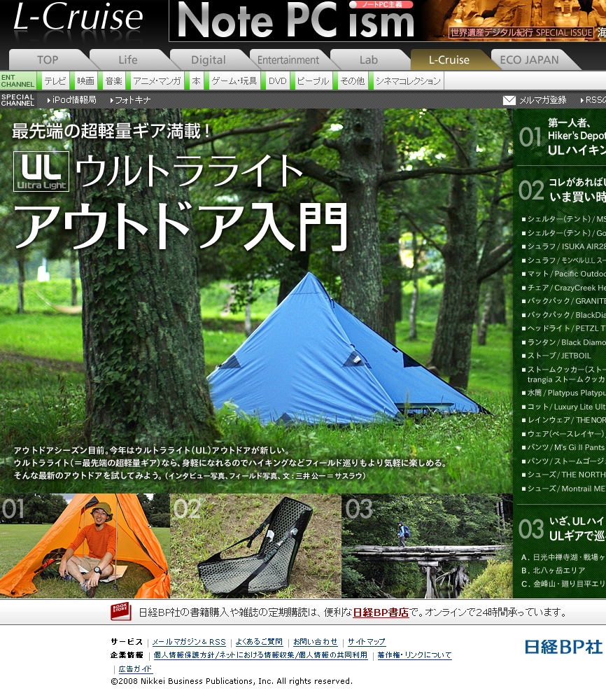Open シューズ / Montrail item

(564, 489)
